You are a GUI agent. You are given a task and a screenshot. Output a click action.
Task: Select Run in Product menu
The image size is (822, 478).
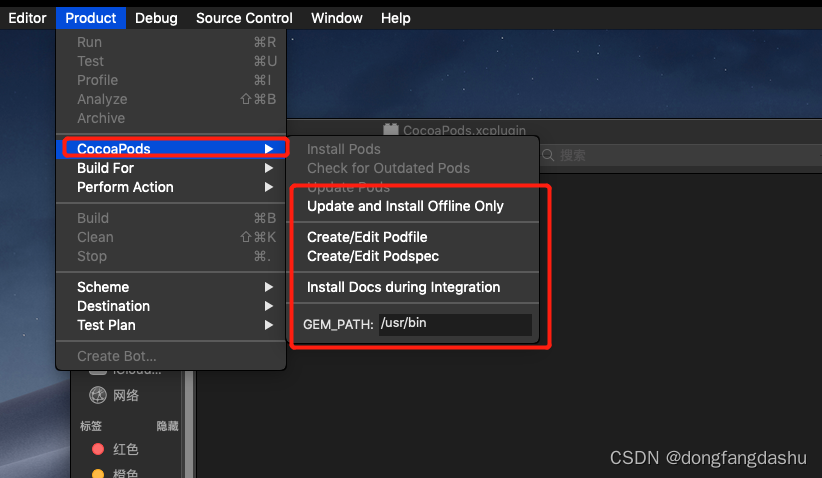point(171,42)
